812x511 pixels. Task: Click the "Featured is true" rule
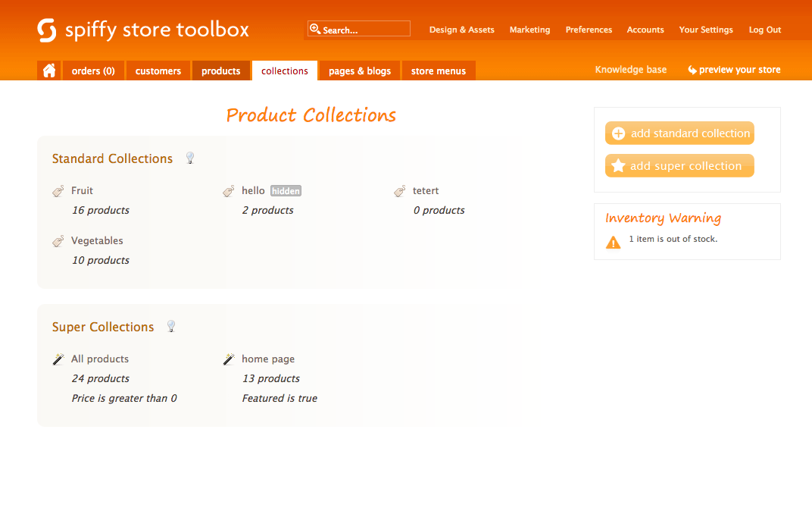pos(279,398)
